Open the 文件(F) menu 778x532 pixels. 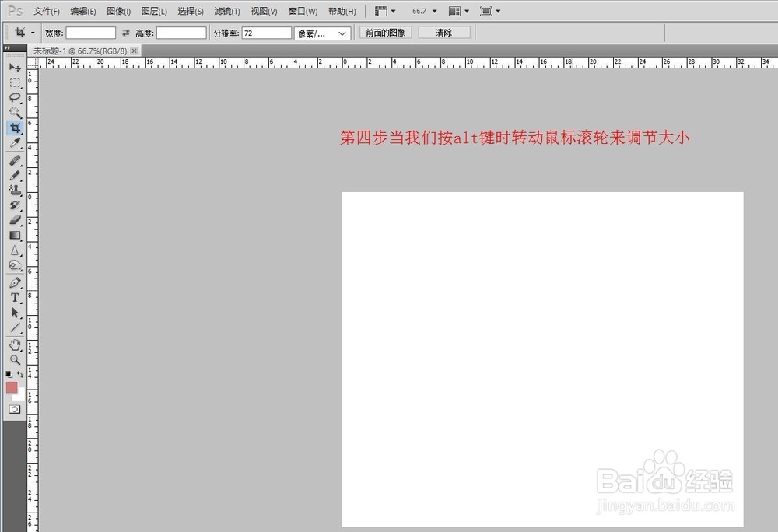pos(47,11)
